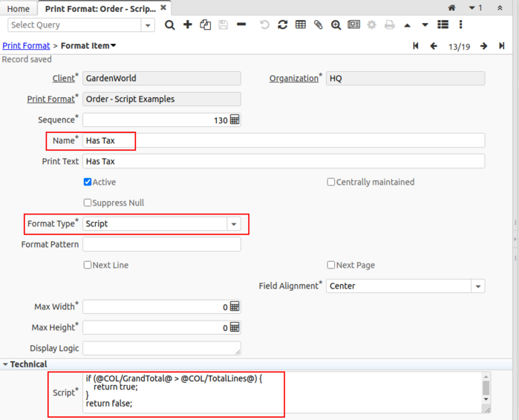
Task: Go to the next record arrow
Action: [483, 46]
